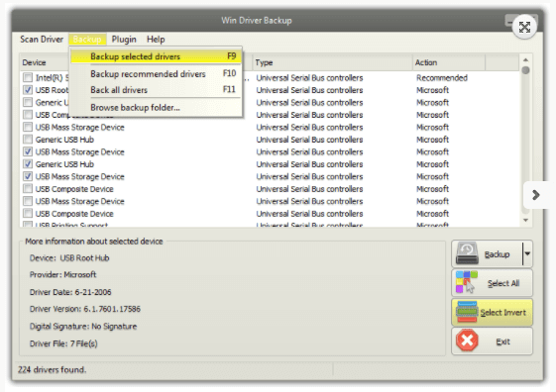556x392 pixels.
Task: Click the Provider: Microsoft text
Action: [62, 275]
